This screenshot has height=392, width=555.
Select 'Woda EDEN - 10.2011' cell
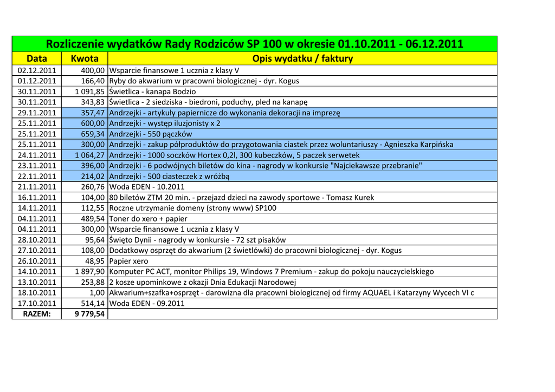click(302, 187)
